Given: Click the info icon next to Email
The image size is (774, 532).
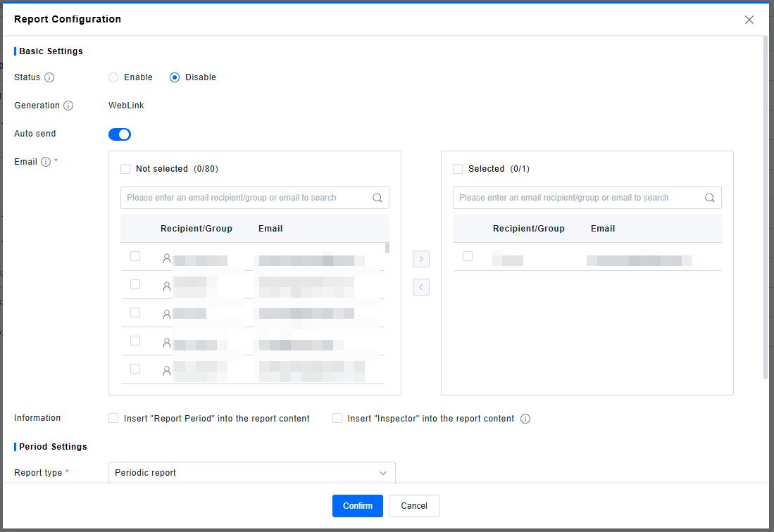Looking at the screenshot, I should coord(46,162).
